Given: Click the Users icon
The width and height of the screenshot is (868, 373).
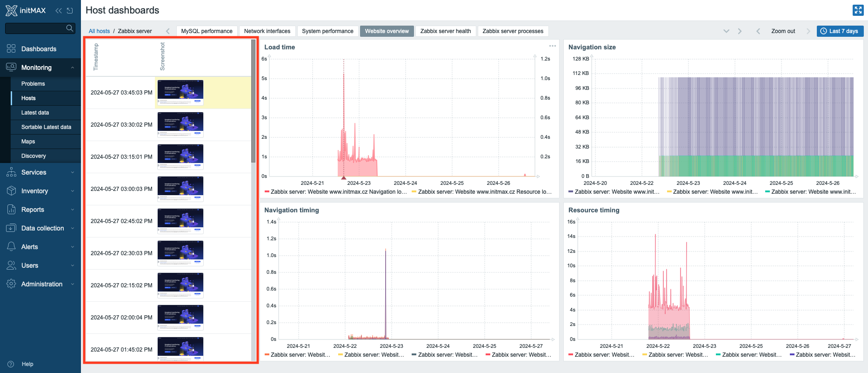Looking at the screenshot, I should click(x=11, y=265).
